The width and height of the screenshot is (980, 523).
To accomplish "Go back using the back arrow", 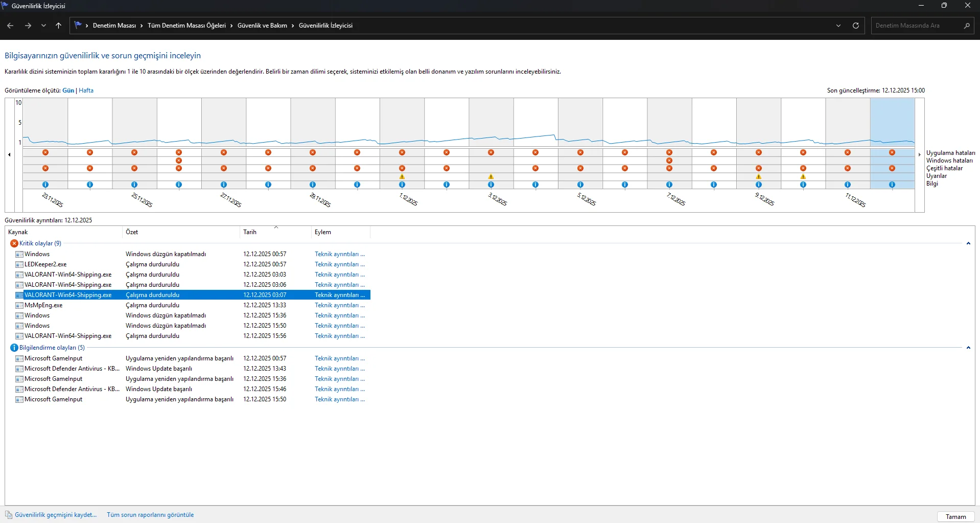I will pos(10,26).
